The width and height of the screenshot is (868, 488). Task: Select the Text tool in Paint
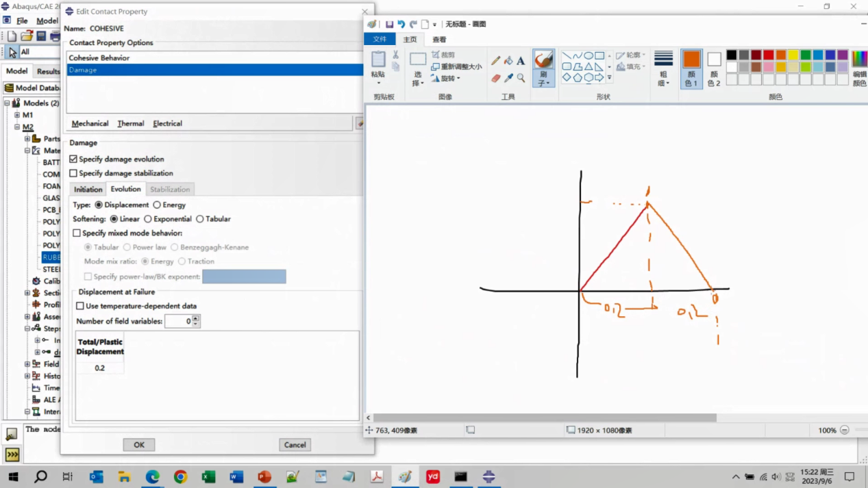521,61
